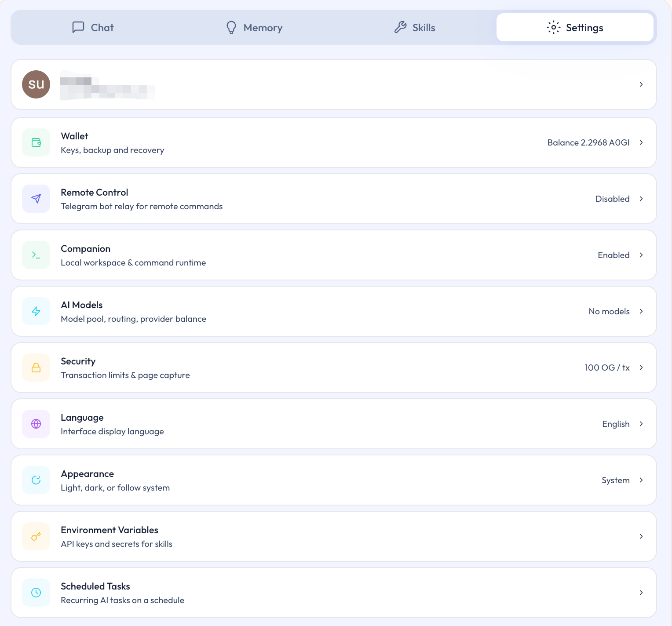Image resolution: width=672 pixels, height=626 pixels.
Task: Click the Scheduled Tasks clock icon
Action: point(36,593)
